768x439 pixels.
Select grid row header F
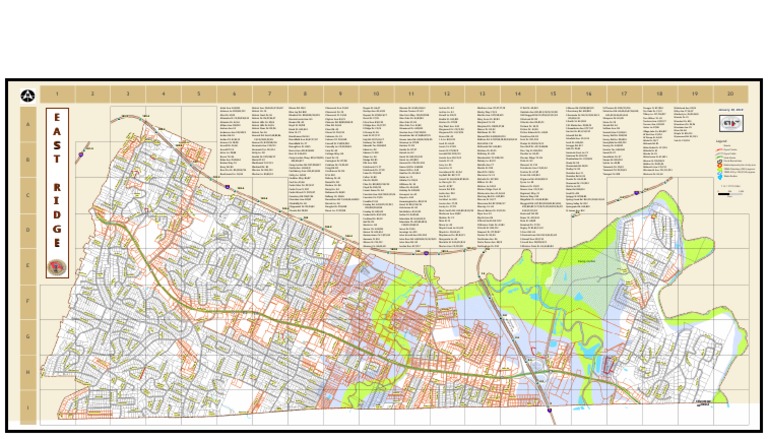coord(28,301)
